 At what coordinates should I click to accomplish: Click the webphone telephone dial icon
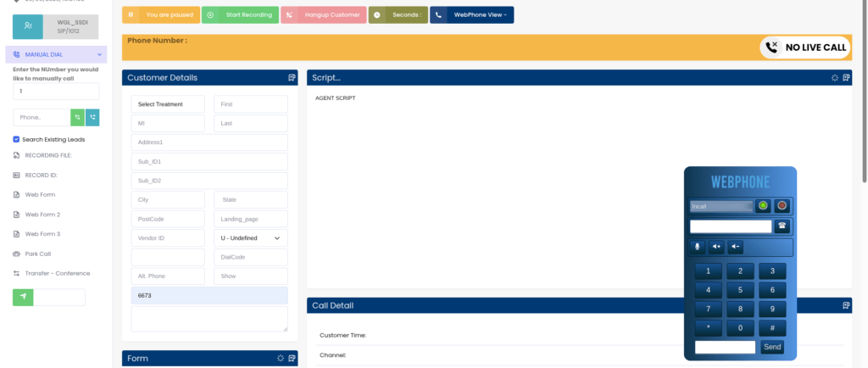coord(782,226)
